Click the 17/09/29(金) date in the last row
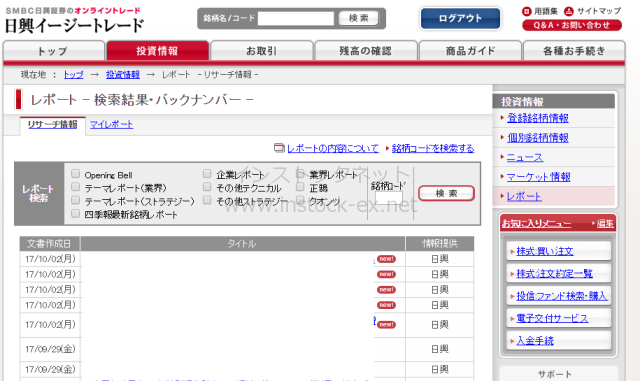 pyautogui.click(x=51, y=370)
